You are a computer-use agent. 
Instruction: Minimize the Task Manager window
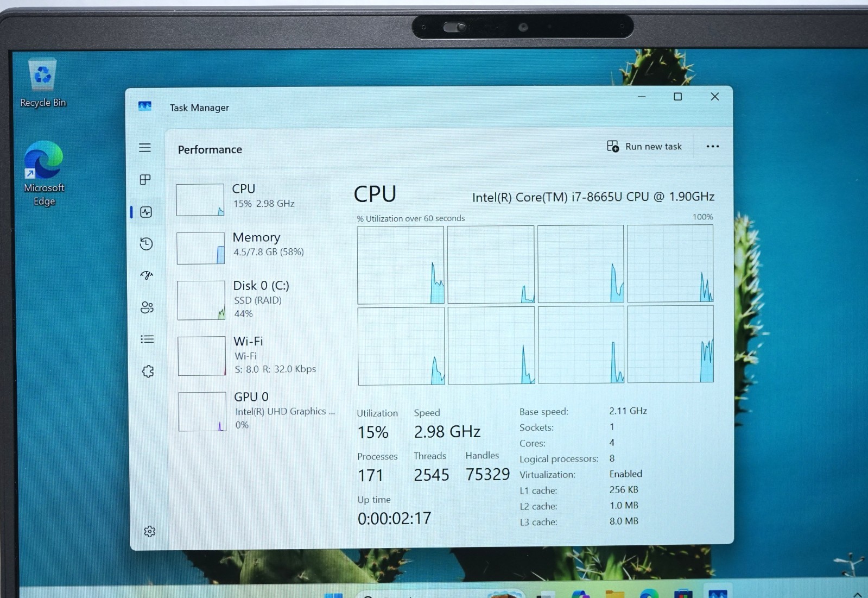coord(642,97)
